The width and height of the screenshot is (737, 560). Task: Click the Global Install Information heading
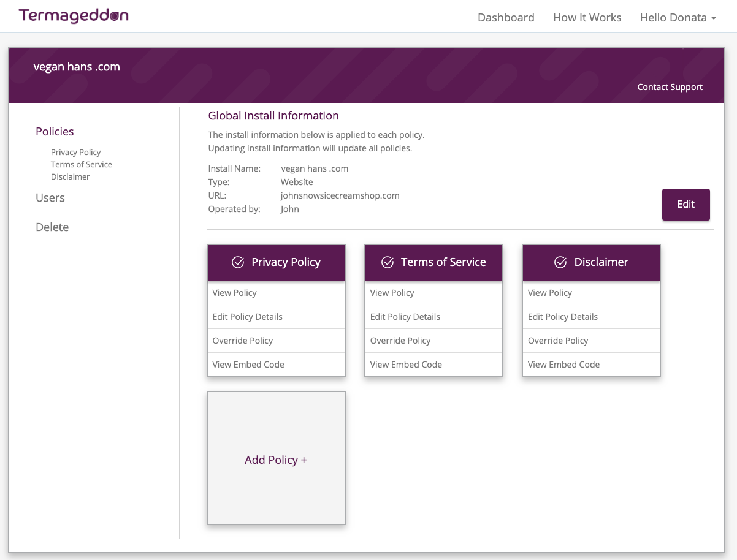(273, 116)
